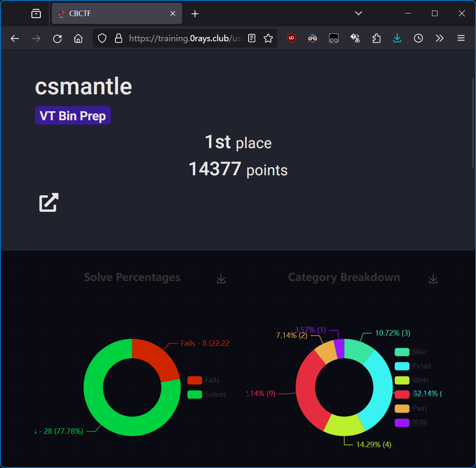Viewport: 476px width, 468px height.
Task: Expand the toolbar overflow chevron menu
Action: pos(439,38)
